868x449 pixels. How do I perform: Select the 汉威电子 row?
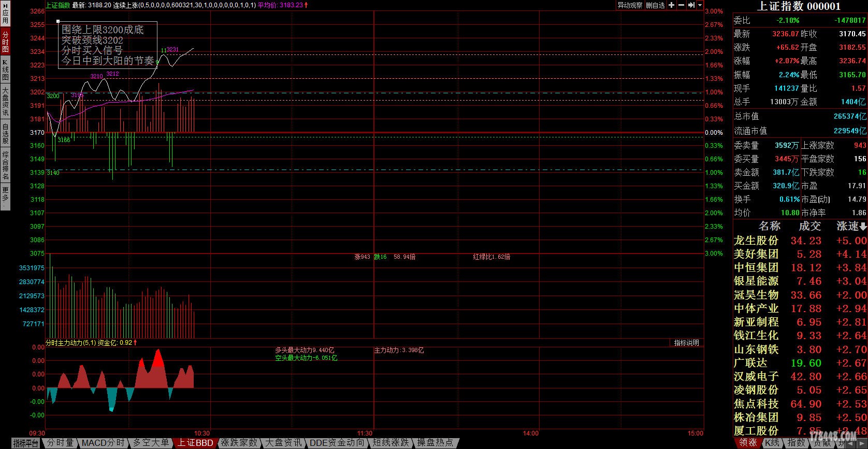click(x=800, y=376)
